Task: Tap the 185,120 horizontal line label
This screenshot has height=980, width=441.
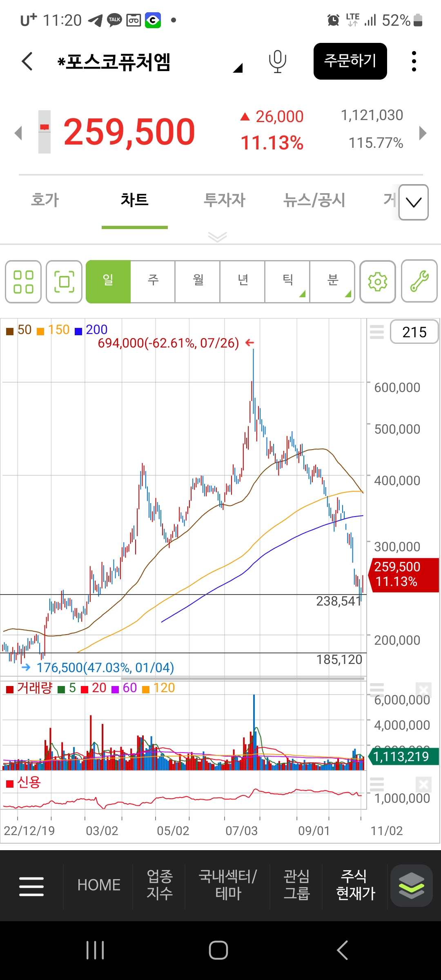Action: (x=339, y=659)
